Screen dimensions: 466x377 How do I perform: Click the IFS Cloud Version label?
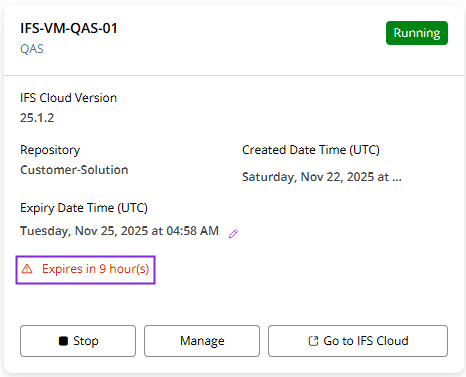(68, 98)
